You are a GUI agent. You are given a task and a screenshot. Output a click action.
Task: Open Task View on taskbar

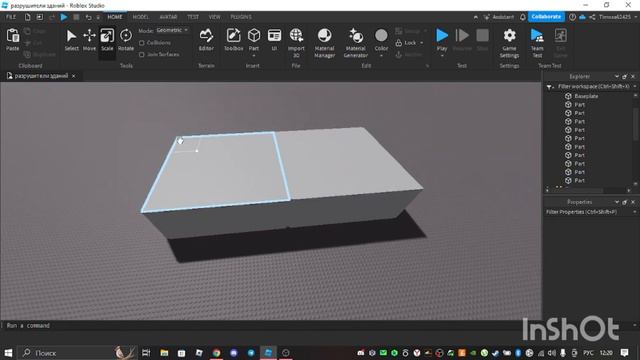pos(146,352)
